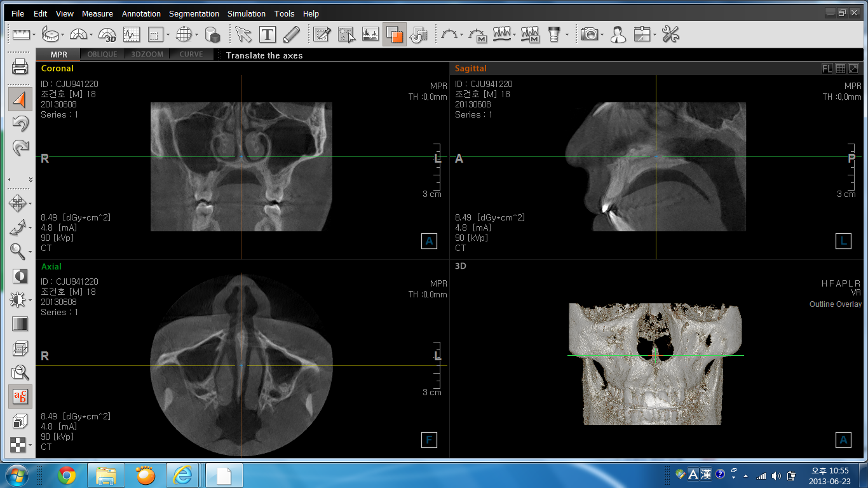Screen dimensions: 868x488
Task: Select the arch curve manual tool
Action: point(477,34)
